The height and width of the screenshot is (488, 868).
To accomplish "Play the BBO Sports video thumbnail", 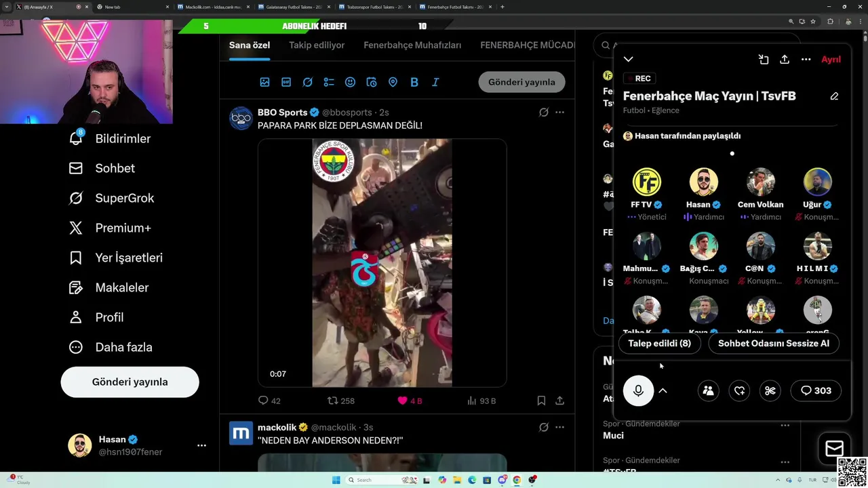I will [x=382, y=262].
